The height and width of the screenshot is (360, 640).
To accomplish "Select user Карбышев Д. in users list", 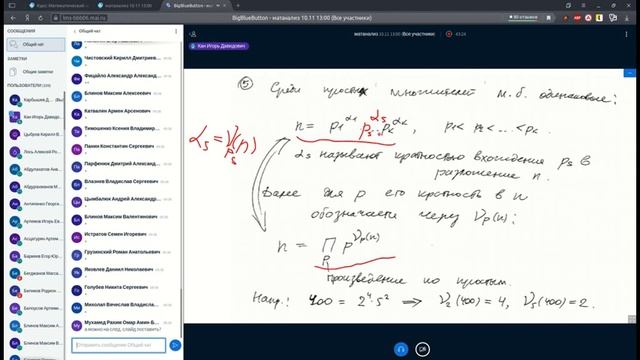I will 36,100.
